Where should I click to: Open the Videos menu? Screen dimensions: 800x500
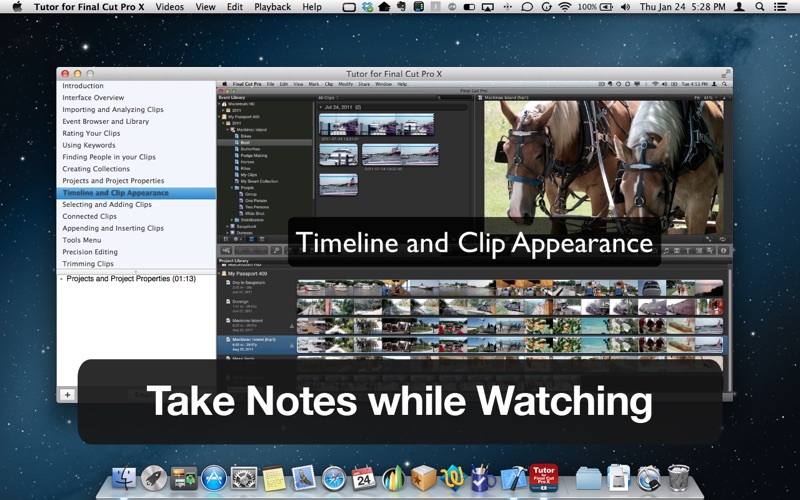tap(169, 7)
